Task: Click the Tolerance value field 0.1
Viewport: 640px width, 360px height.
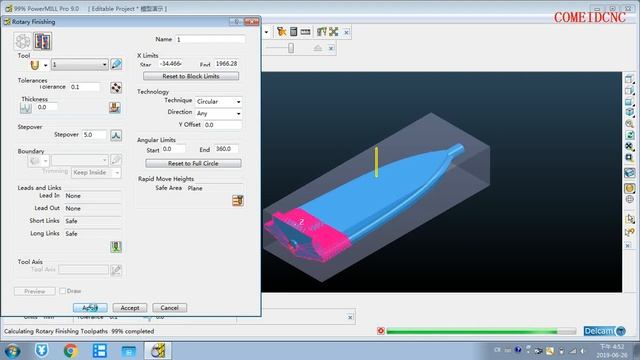Action: tap(84, 87)
